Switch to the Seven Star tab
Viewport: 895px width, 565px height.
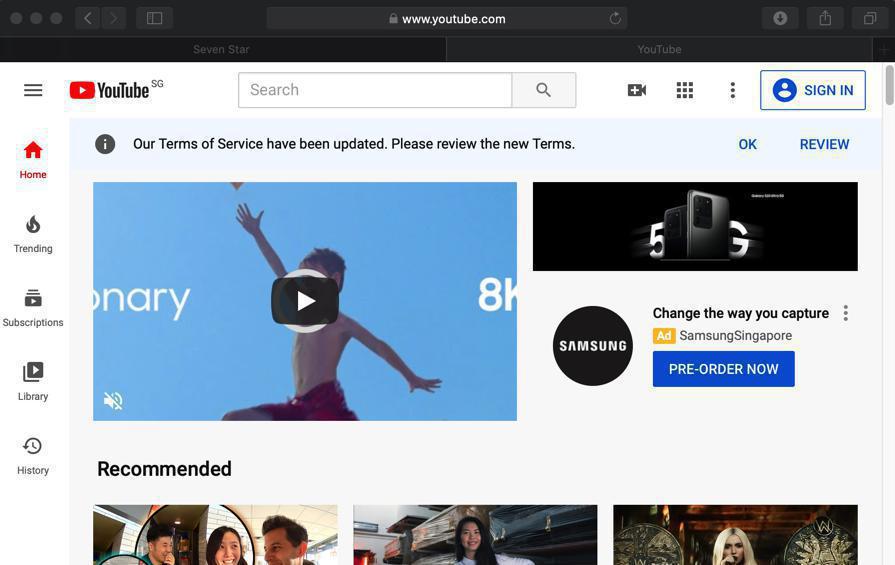pos(221,50)
